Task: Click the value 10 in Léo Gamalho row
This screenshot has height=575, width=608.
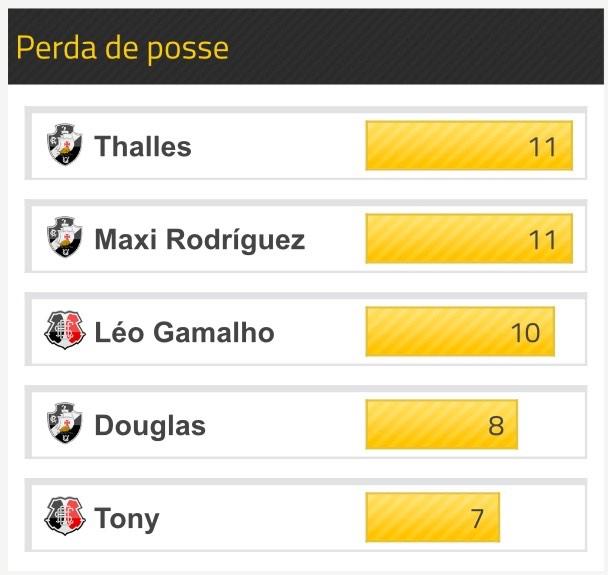Action: click(x=525, y=333)
